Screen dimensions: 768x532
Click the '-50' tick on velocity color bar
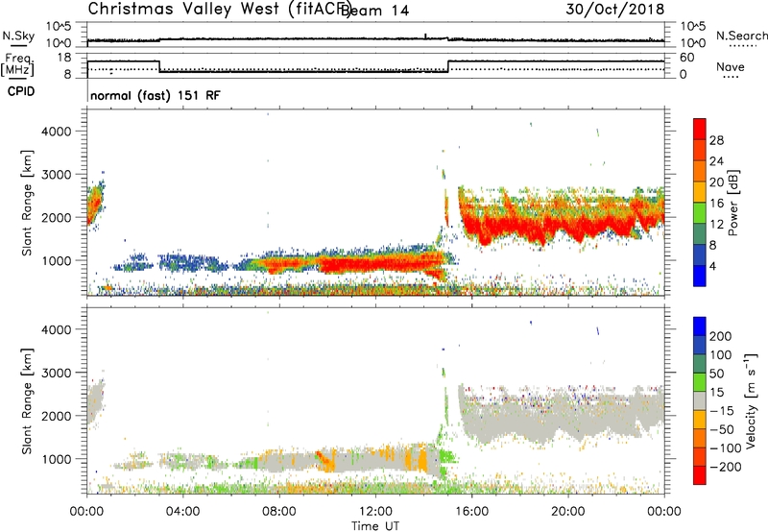(722, 429)
